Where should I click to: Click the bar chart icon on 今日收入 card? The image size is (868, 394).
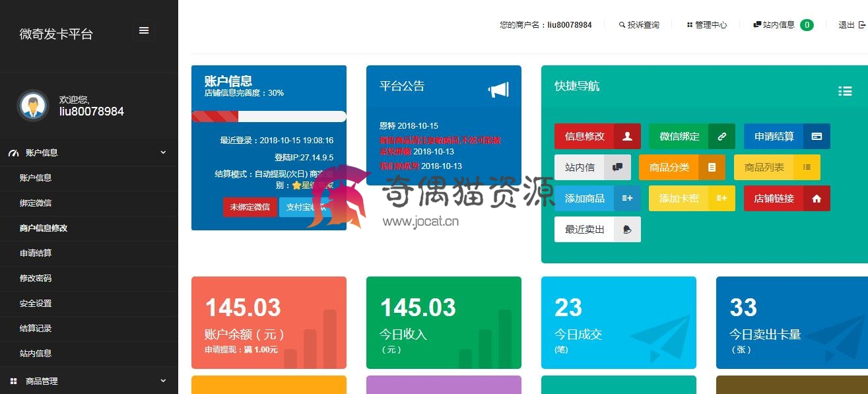[x=485, y=339]
